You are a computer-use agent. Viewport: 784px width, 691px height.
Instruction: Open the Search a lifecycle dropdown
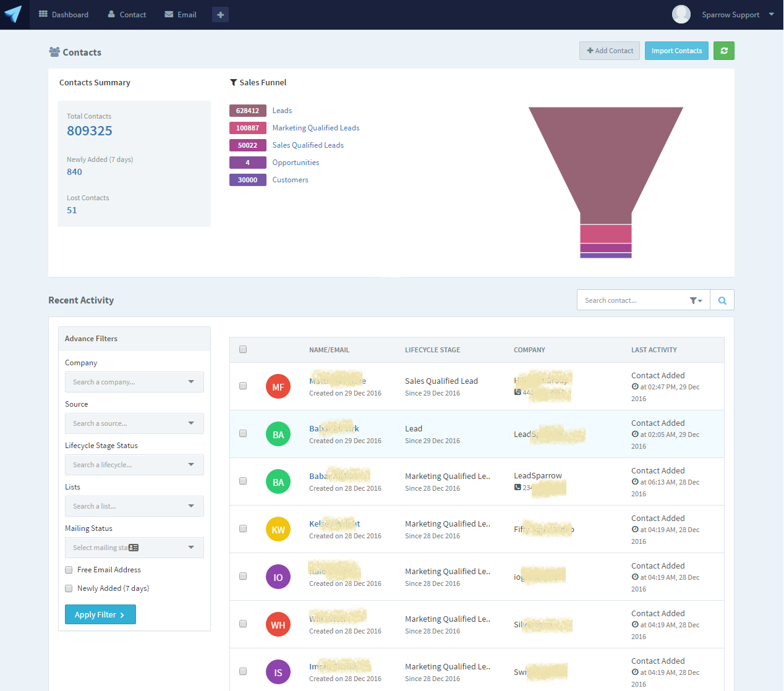[134, 465]
